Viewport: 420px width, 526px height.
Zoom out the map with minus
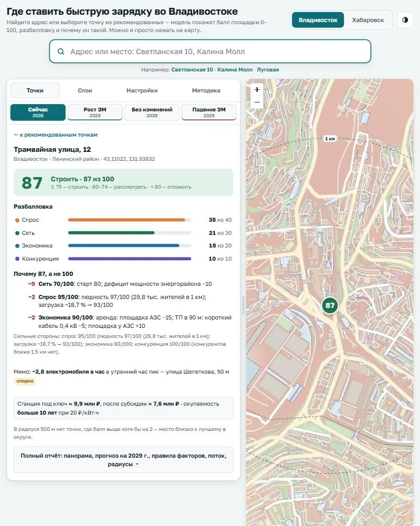pos(257,102)
